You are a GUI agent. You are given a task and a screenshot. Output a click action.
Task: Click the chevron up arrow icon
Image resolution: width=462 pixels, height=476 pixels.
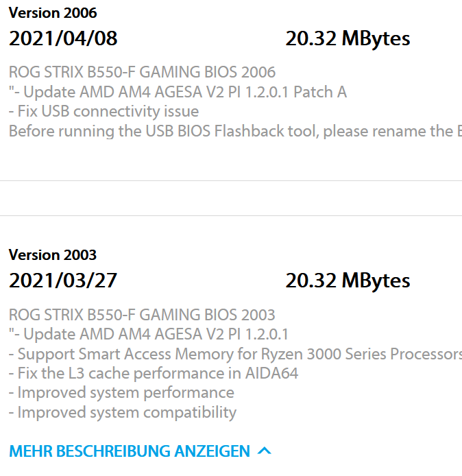point(264,451)
